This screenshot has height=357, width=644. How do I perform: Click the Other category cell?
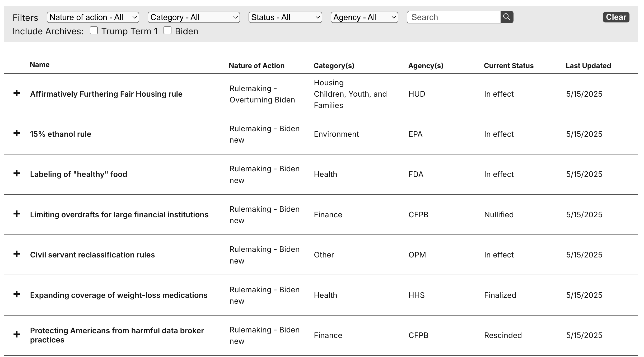[324, 255]
